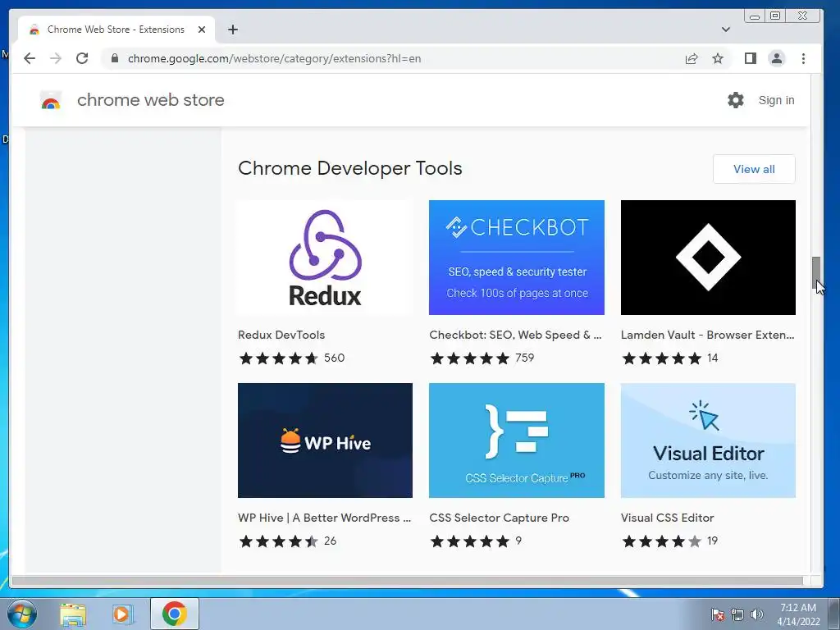Viewport: 840px width, 630px height.
Task: Click the WP Hive | A Better WordPress title
Action: coord(324,518)
